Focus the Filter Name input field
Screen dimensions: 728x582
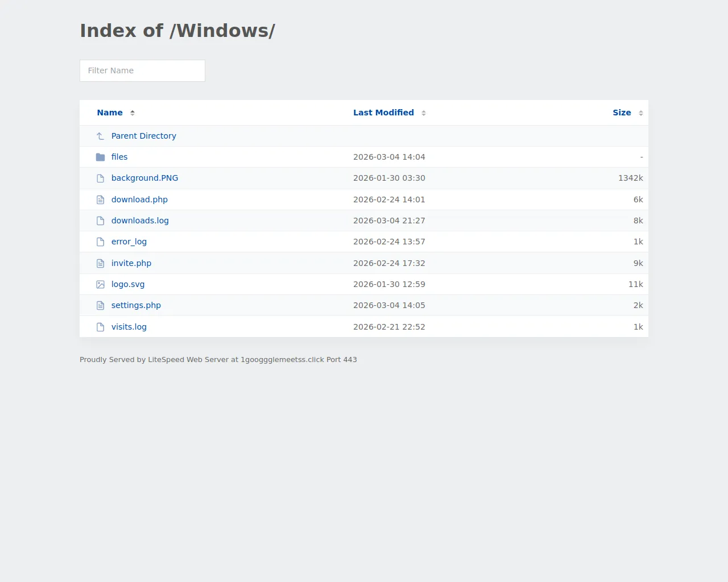click(x=142, y=70)
